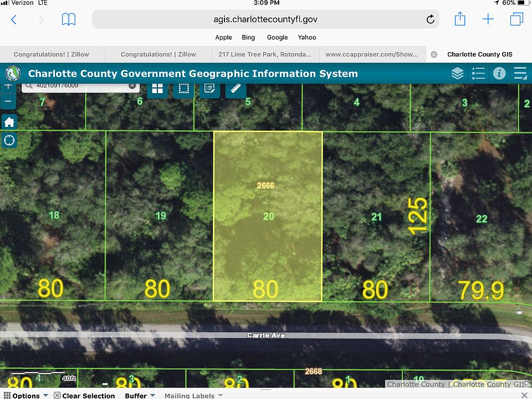Click the parcel ID search field

[x=78, y=86]
